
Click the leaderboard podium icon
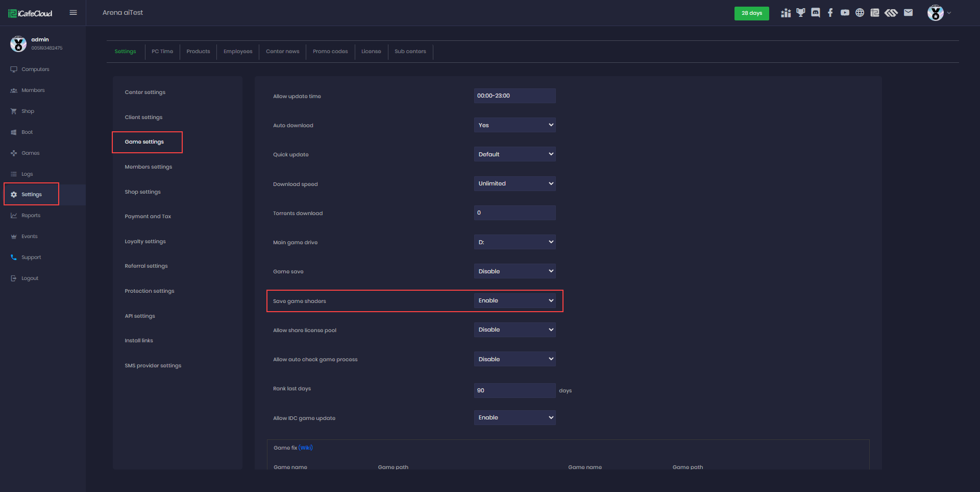(786, 13)
